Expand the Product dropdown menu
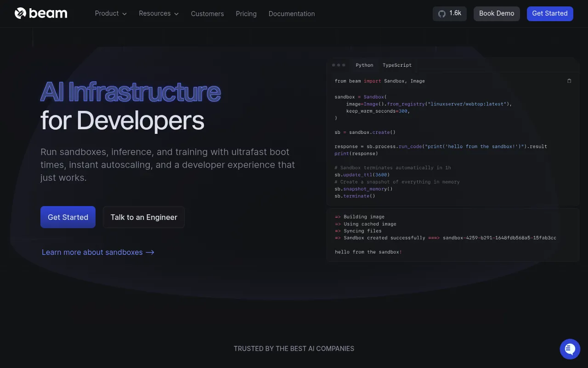Viewport: 588px width, 368px height. pyautogui.click(x=111, y=13)
